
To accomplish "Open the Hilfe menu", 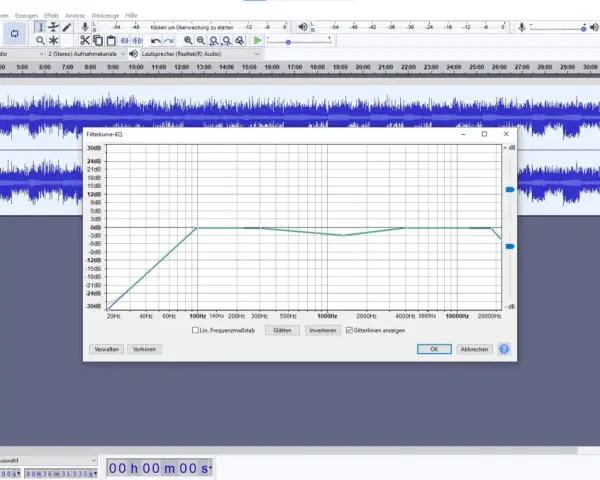I will pyautogui.click(x=131, y=16).
